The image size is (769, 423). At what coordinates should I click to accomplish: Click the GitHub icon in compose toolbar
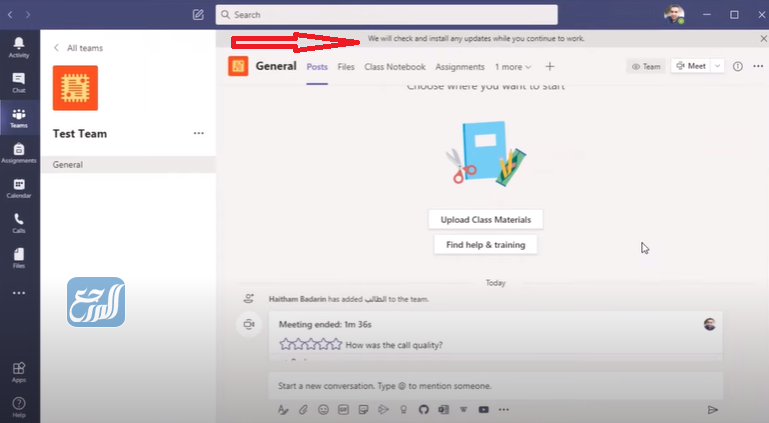pos(423,409)
